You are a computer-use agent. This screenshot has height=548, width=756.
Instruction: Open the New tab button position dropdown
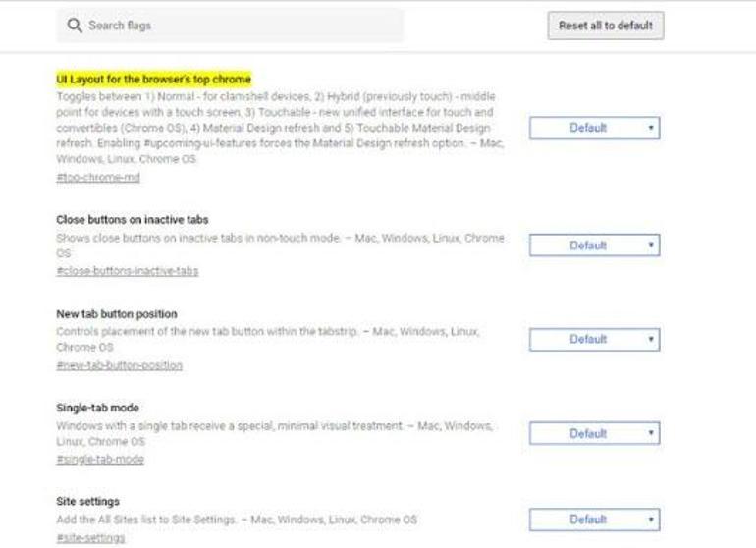pyautogui.click(x=594, y=339)
